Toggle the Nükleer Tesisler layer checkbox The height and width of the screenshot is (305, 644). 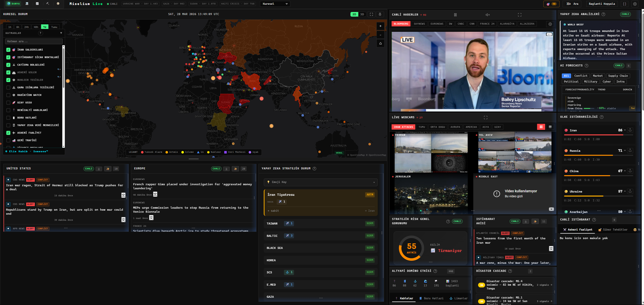click(x=8, y=80)
